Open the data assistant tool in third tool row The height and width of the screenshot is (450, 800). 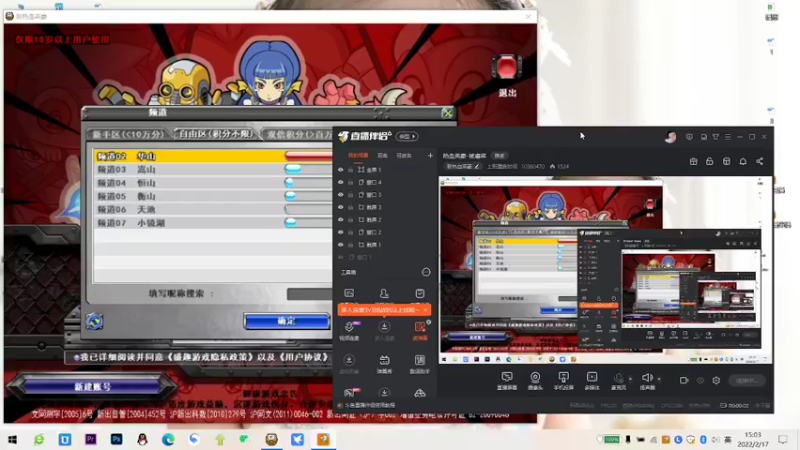point(420,360)
